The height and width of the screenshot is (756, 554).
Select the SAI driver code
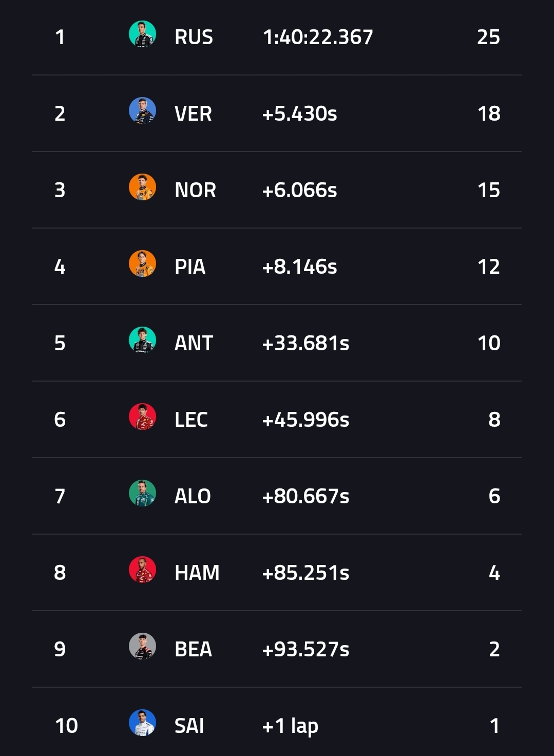point(189,726)
